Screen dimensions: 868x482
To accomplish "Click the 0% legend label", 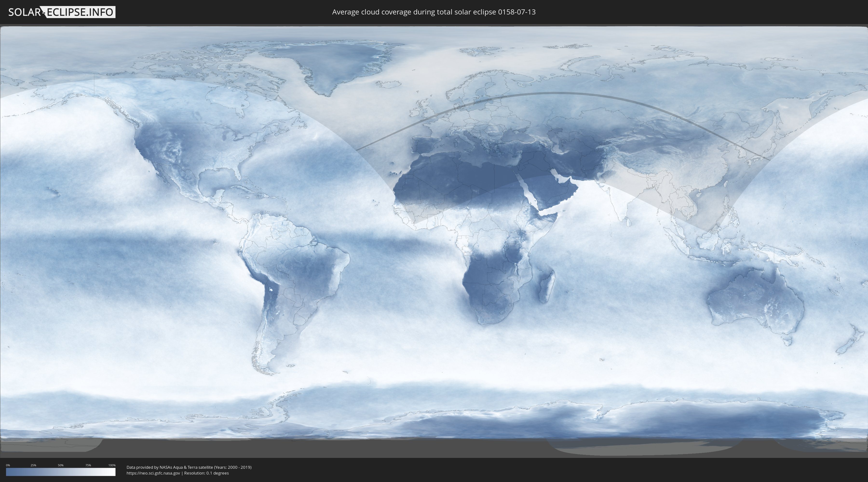I will pyautogui.click(x=8, y=465).
